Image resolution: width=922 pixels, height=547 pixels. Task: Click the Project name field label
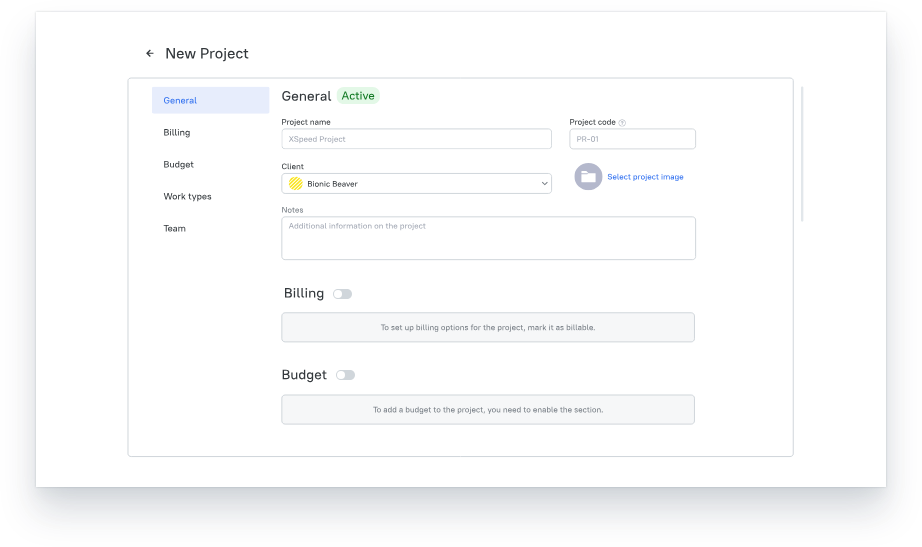coord(306,122)
